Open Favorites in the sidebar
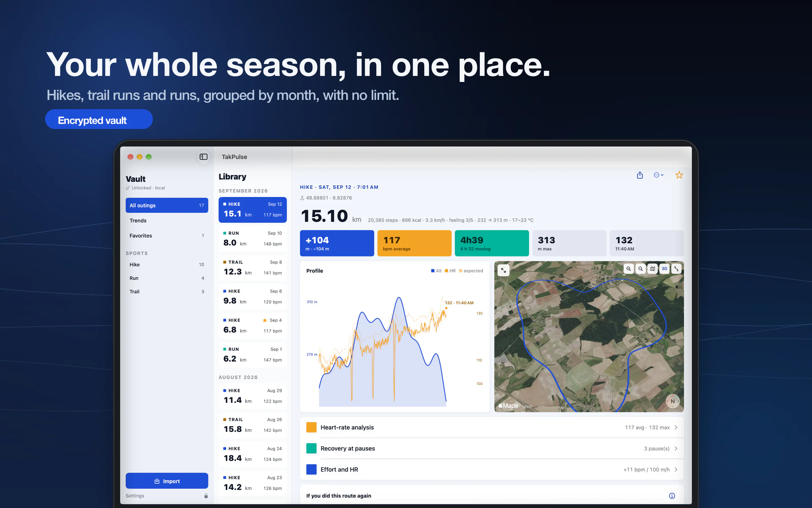The image size is (812, 508). pyautogui.click(x=167, y=236)
